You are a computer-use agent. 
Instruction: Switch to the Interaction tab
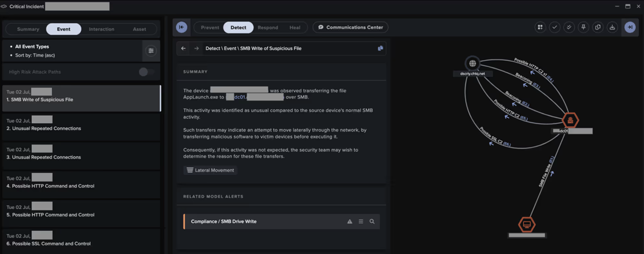101,29
